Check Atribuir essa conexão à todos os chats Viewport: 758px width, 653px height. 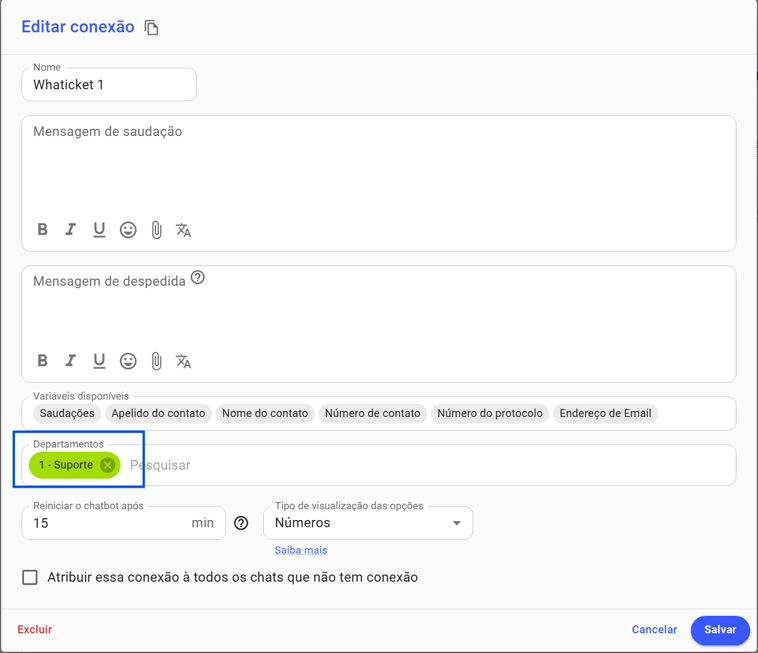pyautogui.click(x=30, y=577)
